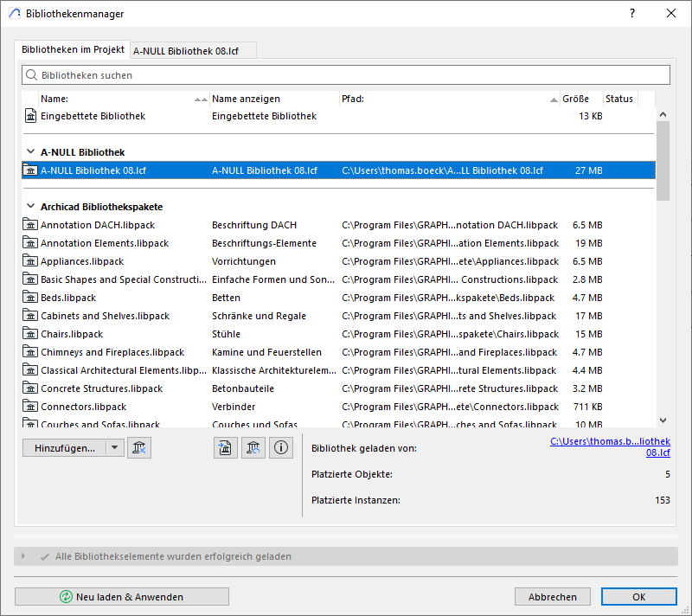This screenshot has width=692, height=616.
Task: Click the help question mark in title bar
Action: [632, 13]
